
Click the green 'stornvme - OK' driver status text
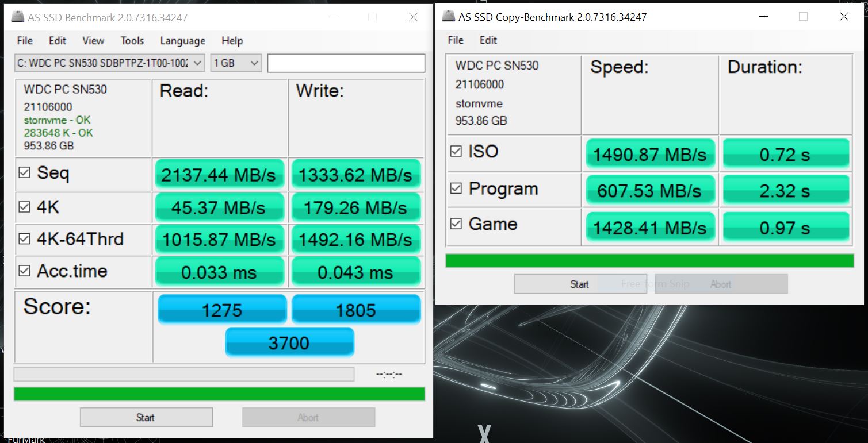click(57, 120)
